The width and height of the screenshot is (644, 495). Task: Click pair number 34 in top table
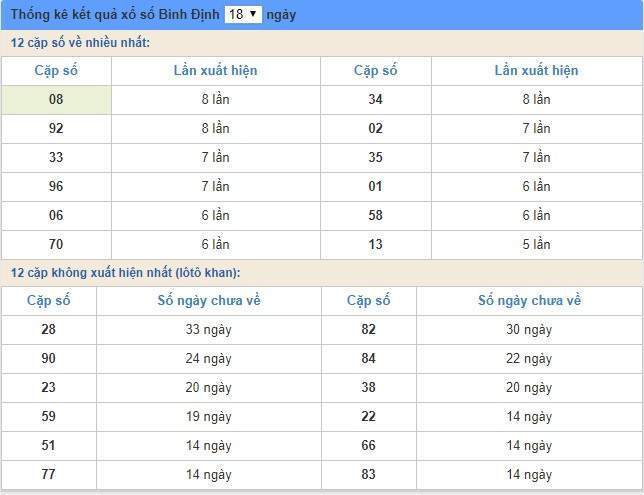375,99
